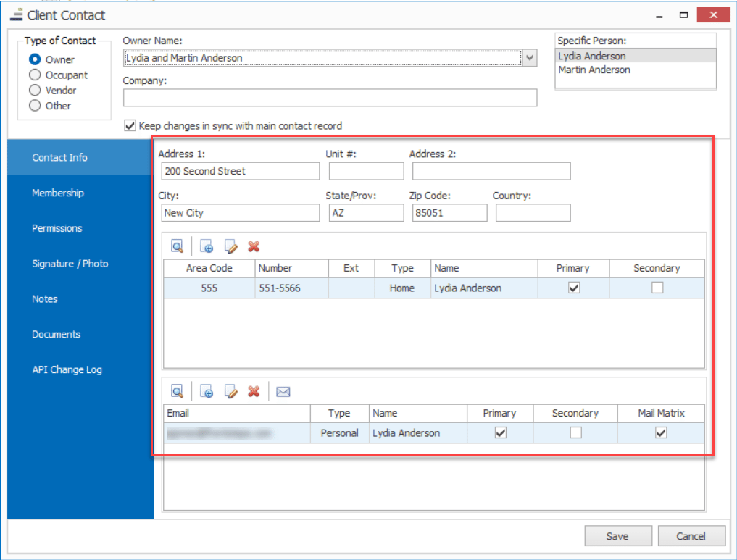Open the Owner Name dropdown
Viewport: 737px width, 560px height.
(x=530, y=58)
